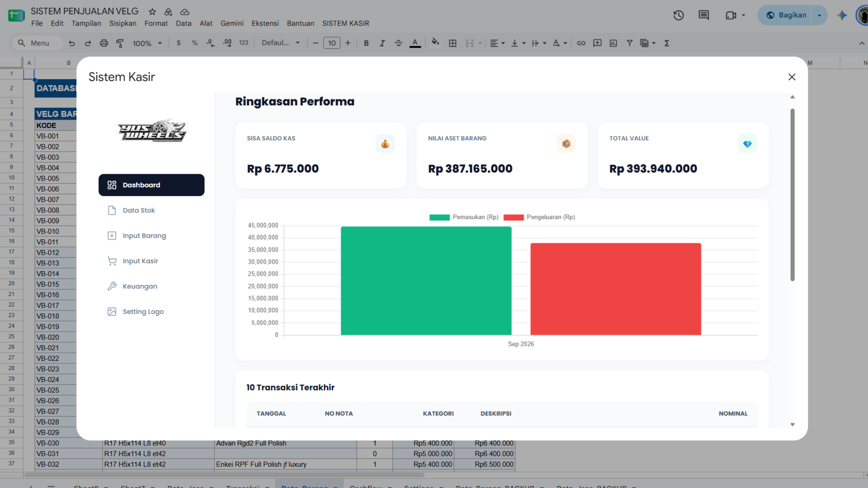
Task: Open the text color picker
Action: coord(415,43)
